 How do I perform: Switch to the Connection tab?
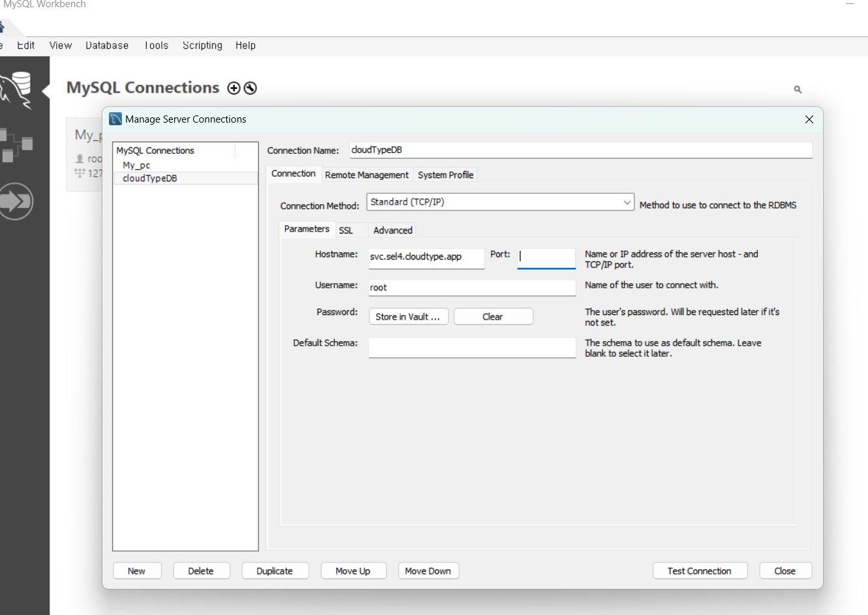[x=293, y=173]
